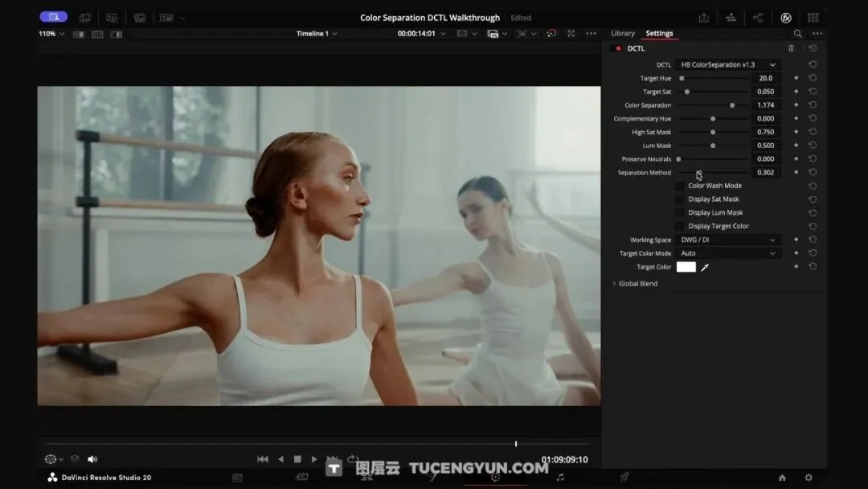Stop playback in the viewer
This screenshot has width=868, height=489.
pyautogui.click(x=297, y=459)
